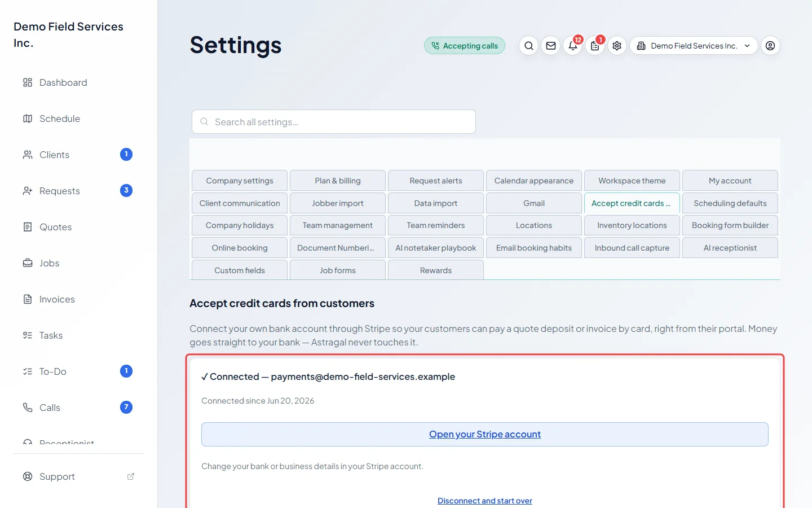Image resolution: width=812 pixels, height=508 pixels.
Task: Click the Clients people icon
Action: pos(28,155)
